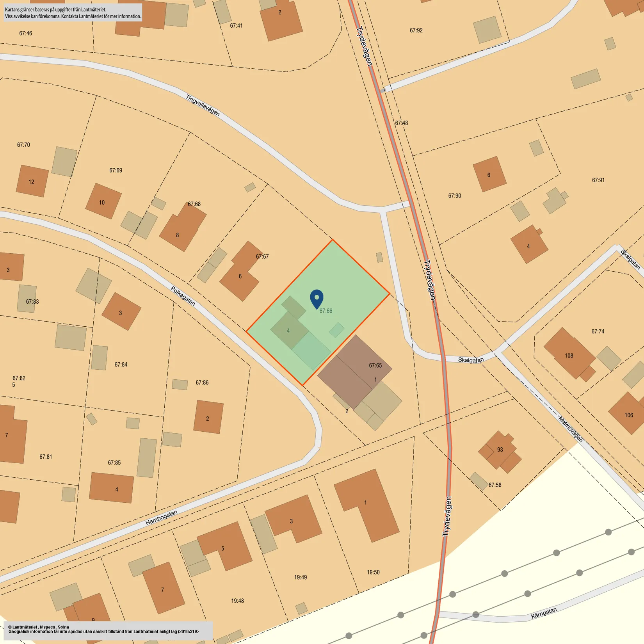Click the Skalgatan label near Trydevägen

[x=471, y=360]
